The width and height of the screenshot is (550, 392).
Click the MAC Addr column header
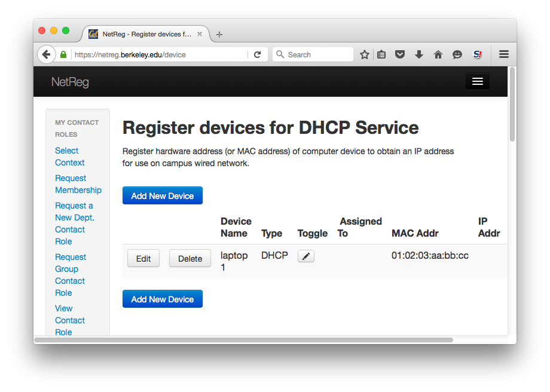(415, 233)
